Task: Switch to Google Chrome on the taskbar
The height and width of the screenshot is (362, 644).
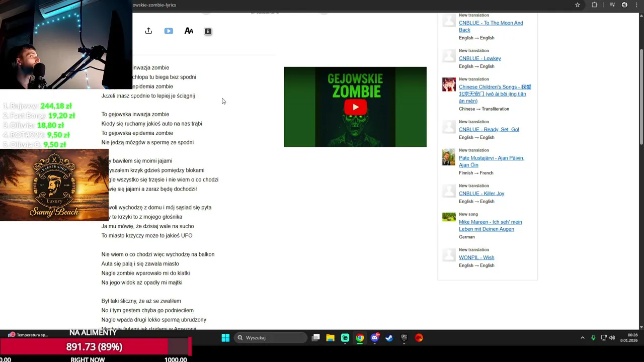Action: coord(360,338)
